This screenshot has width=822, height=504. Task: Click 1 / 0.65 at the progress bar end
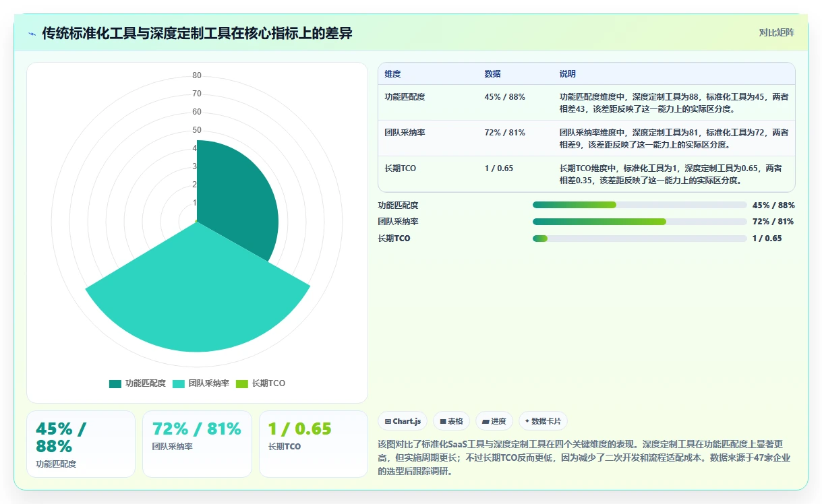point(767,238)
